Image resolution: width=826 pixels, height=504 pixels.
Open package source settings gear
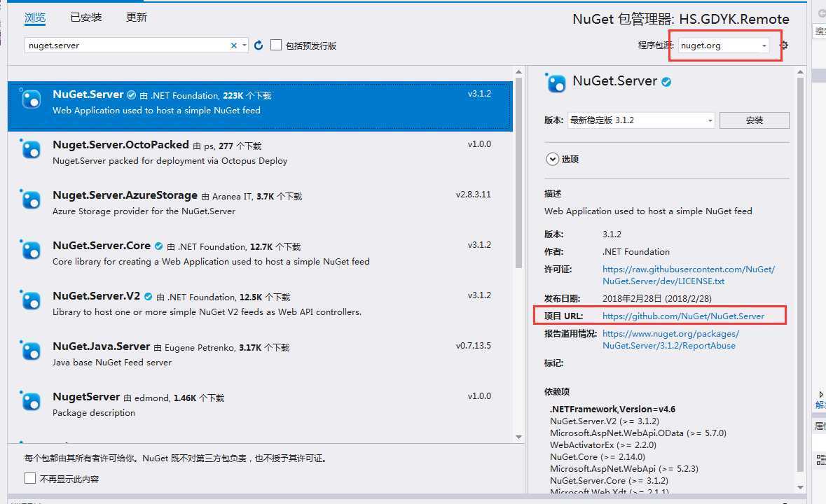coord(784,45)
